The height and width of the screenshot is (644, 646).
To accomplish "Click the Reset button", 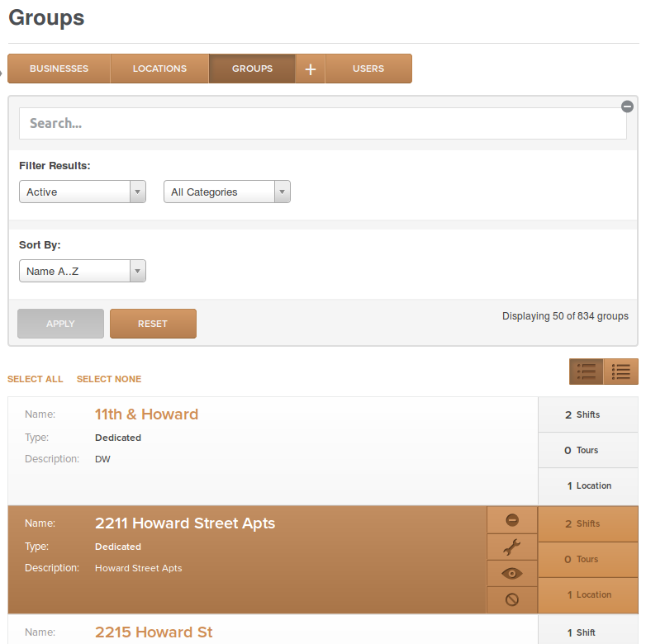I will click(x=153, y=324).
